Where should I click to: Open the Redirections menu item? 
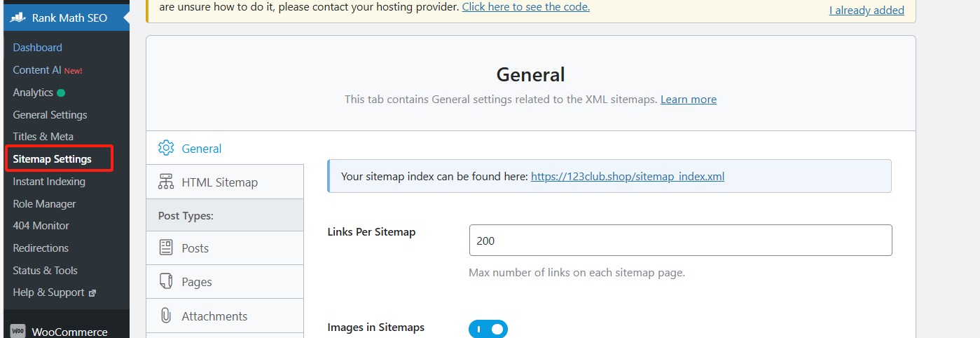41,248
